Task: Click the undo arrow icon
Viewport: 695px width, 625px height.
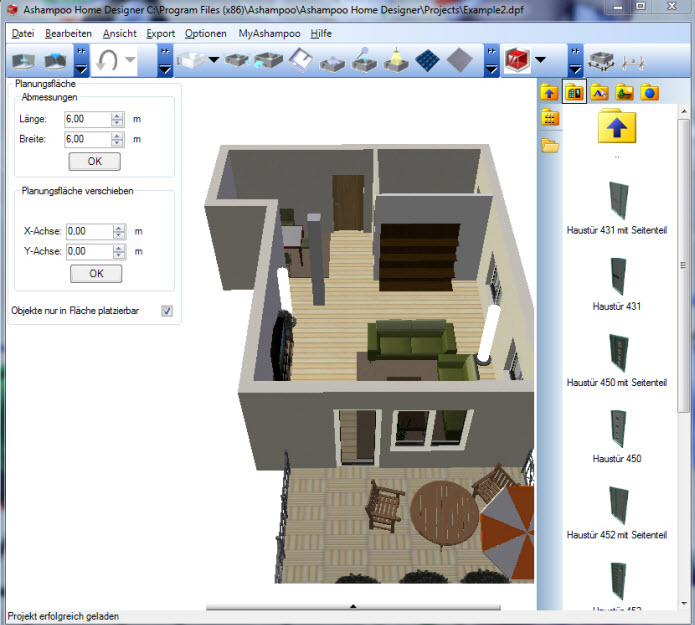Action: click(x=107, y=60)
